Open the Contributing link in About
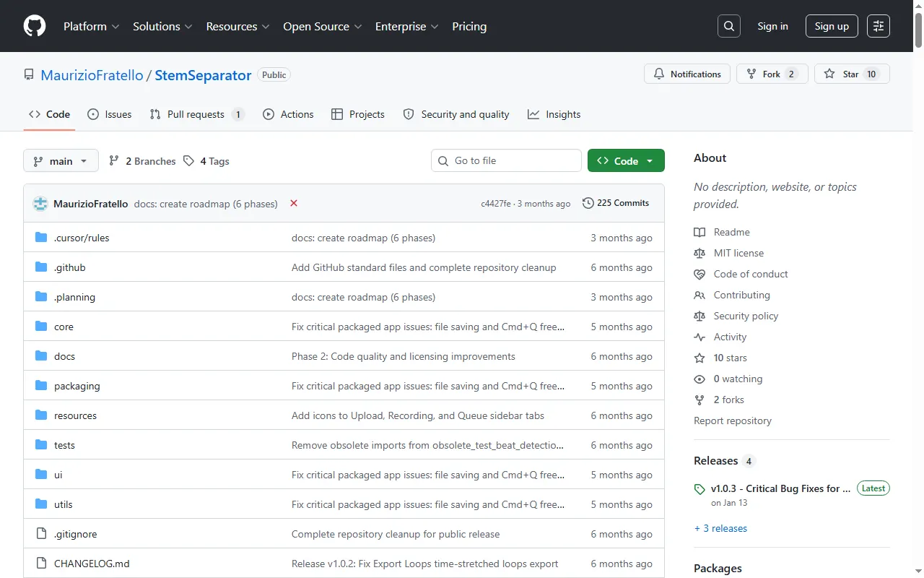Screen dimensions: 924x578 [742, 295]
